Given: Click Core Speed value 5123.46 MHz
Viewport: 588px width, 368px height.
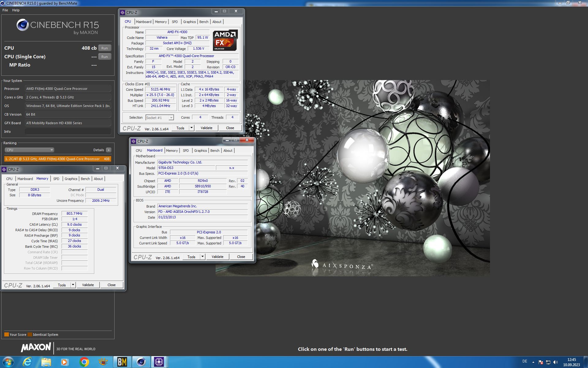Looking at the screenshot, I should [x=160, y=90].
